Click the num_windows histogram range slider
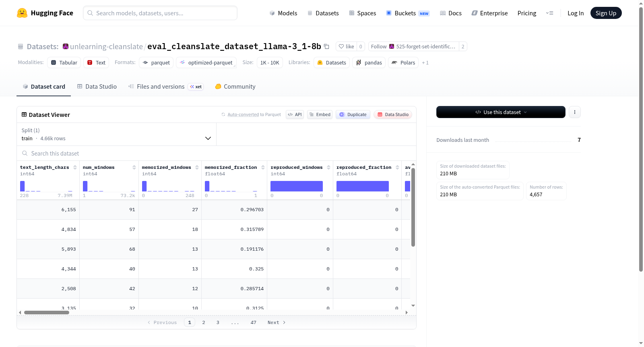This screenshot has height=347, width=644. 109,186
